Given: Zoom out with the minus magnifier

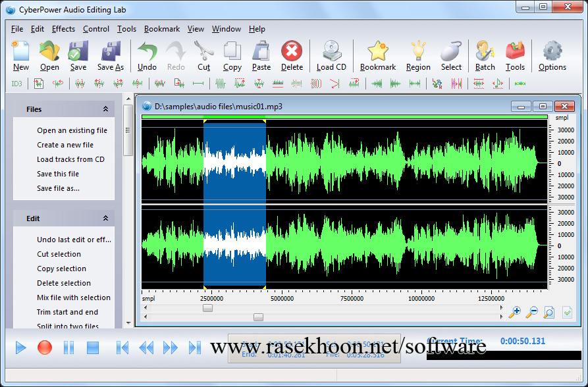Looking at the screenshot, I should coord(532,312).
